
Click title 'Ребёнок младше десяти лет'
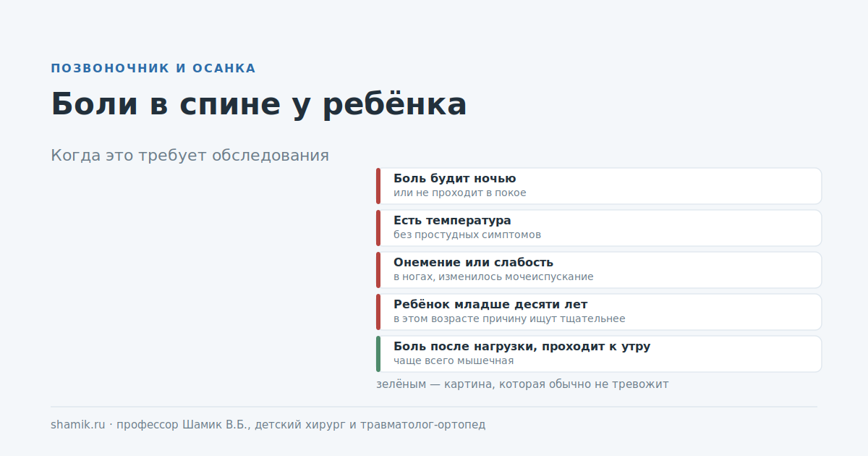coord(490,305)
